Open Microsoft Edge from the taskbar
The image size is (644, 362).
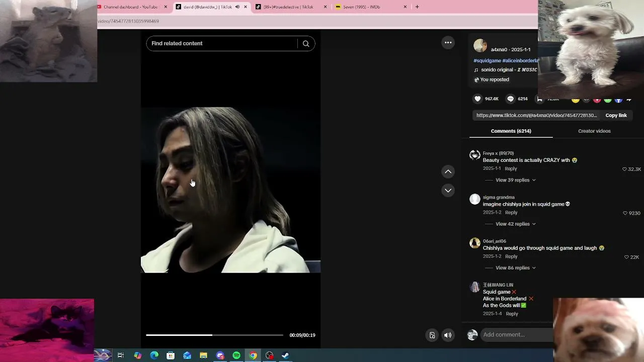(x=154, y=355)
